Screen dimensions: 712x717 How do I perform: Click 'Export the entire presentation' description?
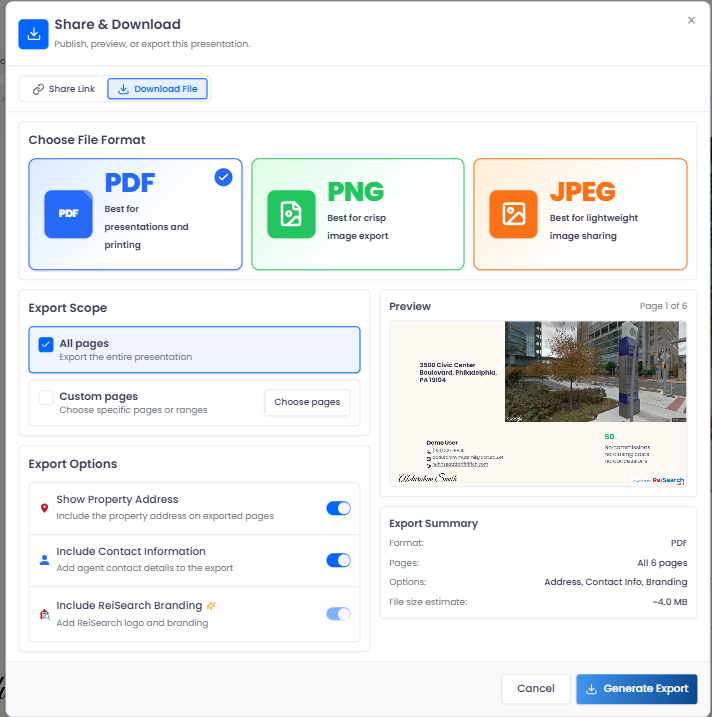tap(126, 357)
